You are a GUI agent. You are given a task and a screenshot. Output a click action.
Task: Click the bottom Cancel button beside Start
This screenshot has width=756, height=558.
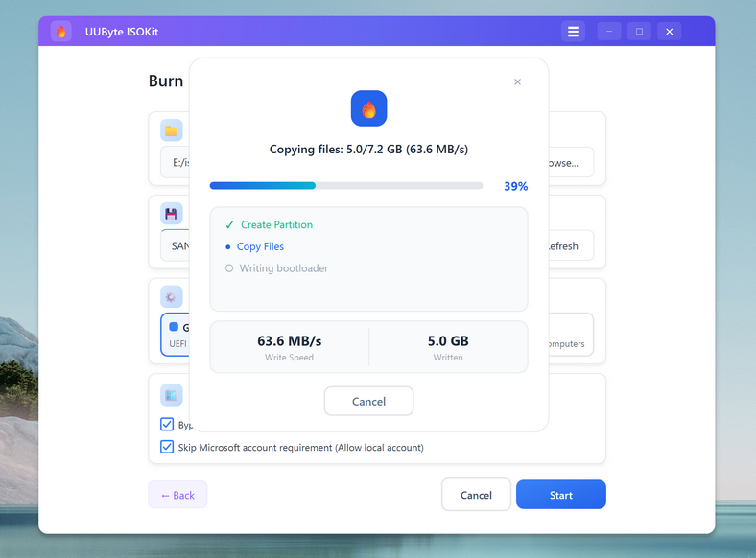(x=476, y=495)
